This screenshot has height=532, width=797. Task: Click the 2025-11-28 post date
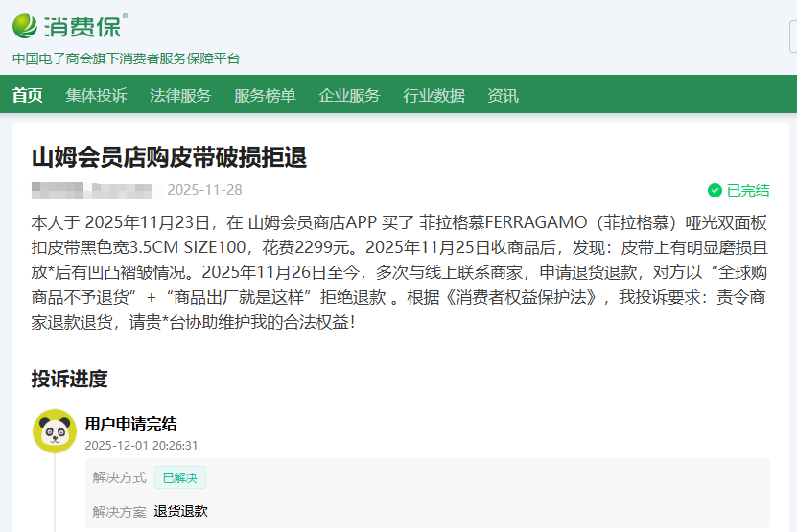[204, 190]
